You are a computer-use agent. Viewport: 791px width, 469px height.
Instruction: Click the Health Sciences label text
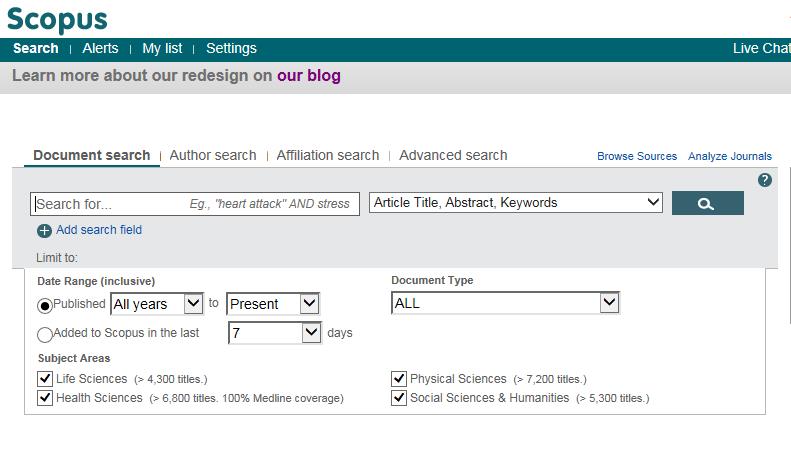(99, 398)
